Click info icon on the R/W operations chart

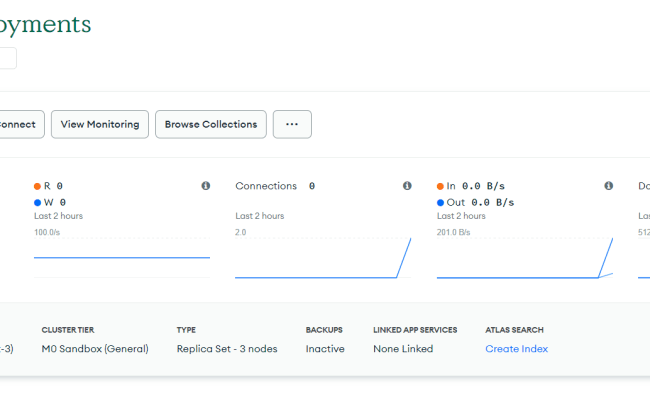(x=206, y=186)
